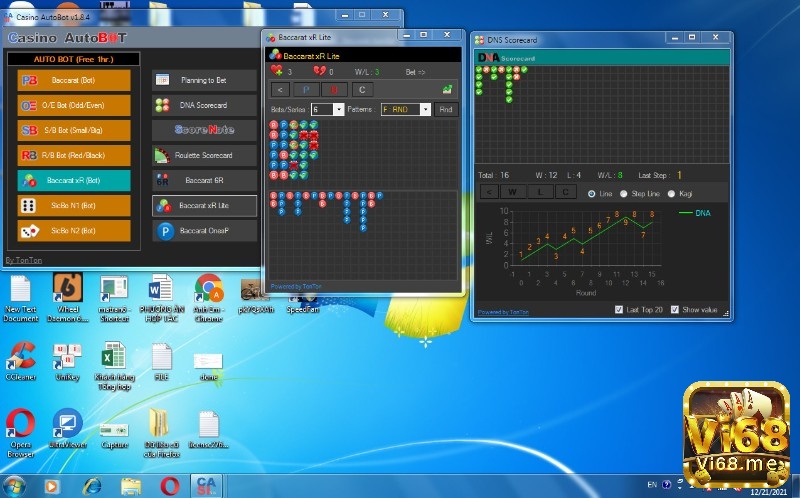The width and height of the screenshot is (800, 498).
Task: Open ScoreNote tool
Action: point(204,130)
